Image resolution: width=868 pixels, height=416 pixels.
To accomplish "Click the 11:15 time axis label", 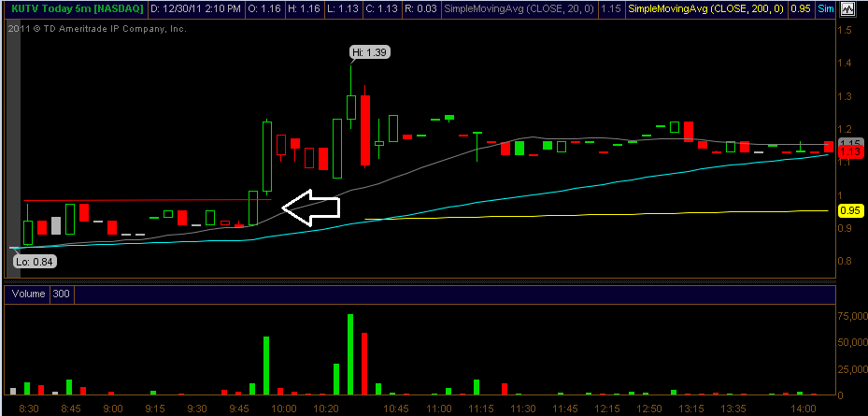I will (x=480, y=409).
